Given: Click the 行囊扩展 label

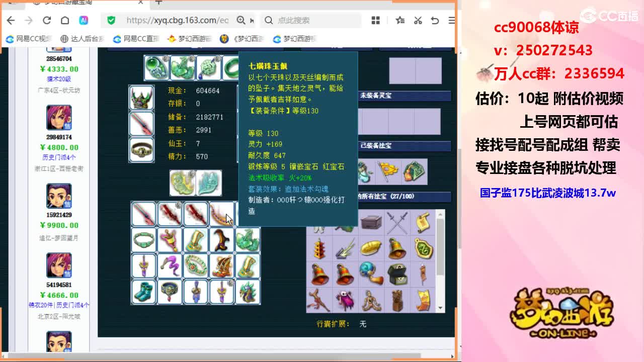Looking at the screenshot, I should click(333, 324).
